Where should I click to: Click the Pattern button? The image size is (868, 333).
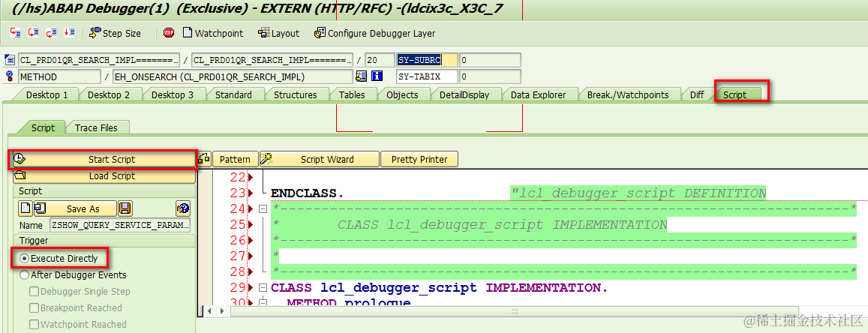[x=236, y=159]
